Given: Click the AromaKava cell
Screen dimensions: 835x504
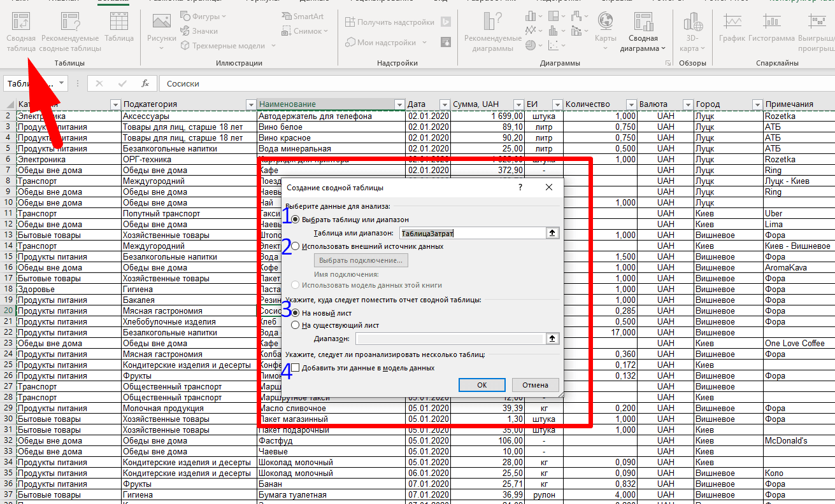Looking at the screenshot, I should click(799, 267).
